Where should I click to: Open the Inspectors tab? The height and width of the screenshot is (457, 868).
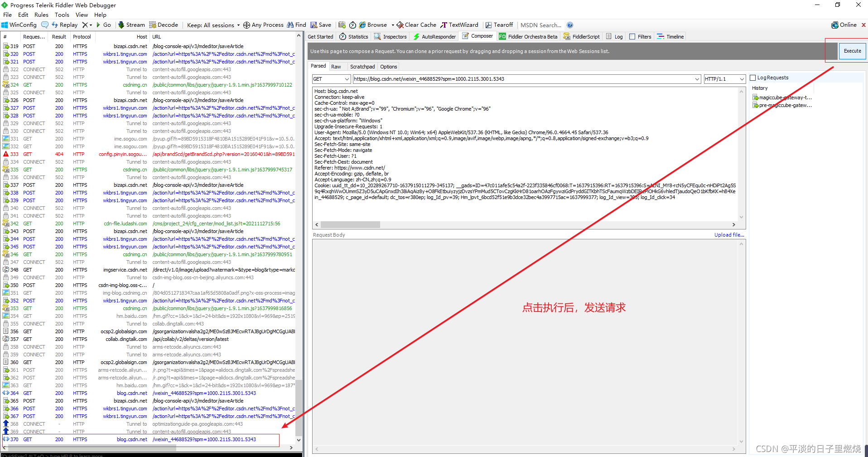click(x=390, y=37)
